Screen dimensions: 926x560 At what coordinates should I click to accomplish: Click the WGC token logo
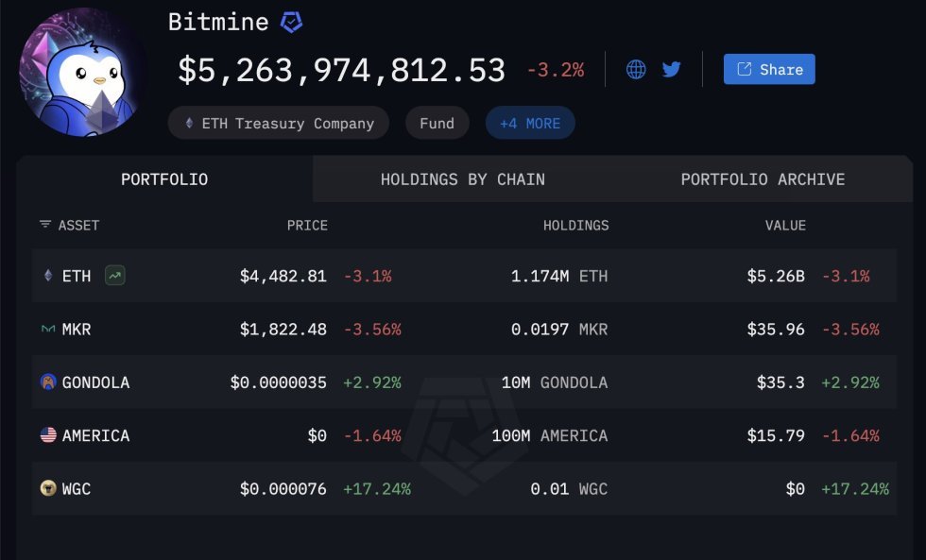tap(46, 489)
